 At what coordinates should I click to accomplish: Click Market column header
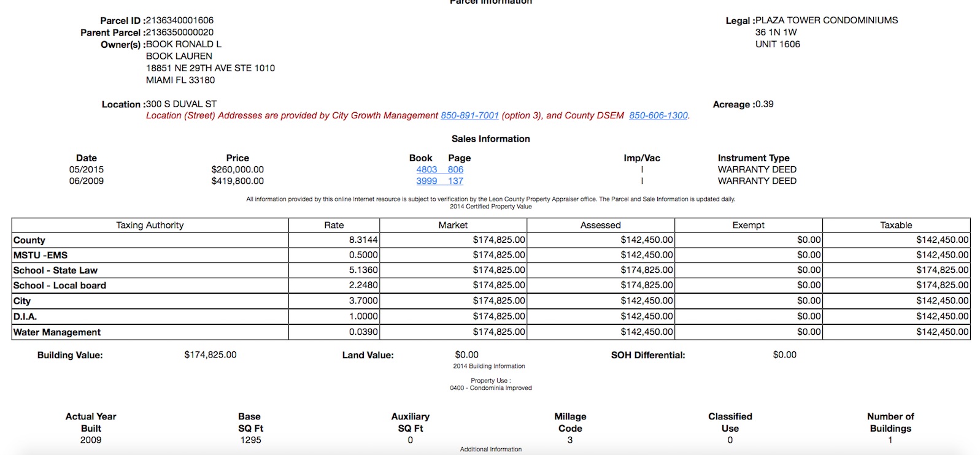pyautogui.click(x=453, y=225)
